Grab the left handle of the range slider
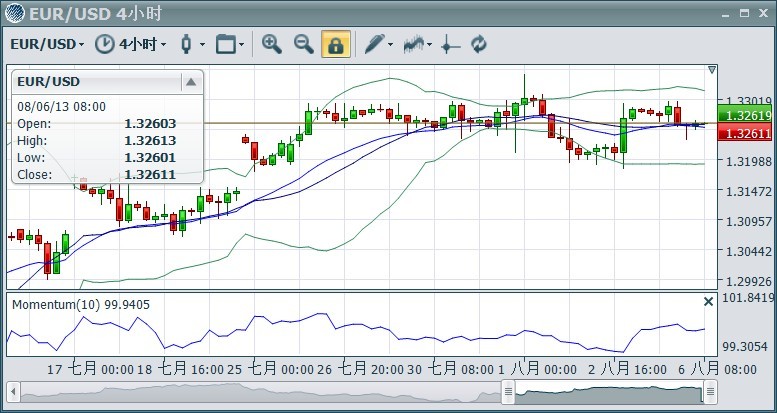Image resolution: width=777 pixels, height=413 pixels. pyautogui.click(x=508, y=393)
